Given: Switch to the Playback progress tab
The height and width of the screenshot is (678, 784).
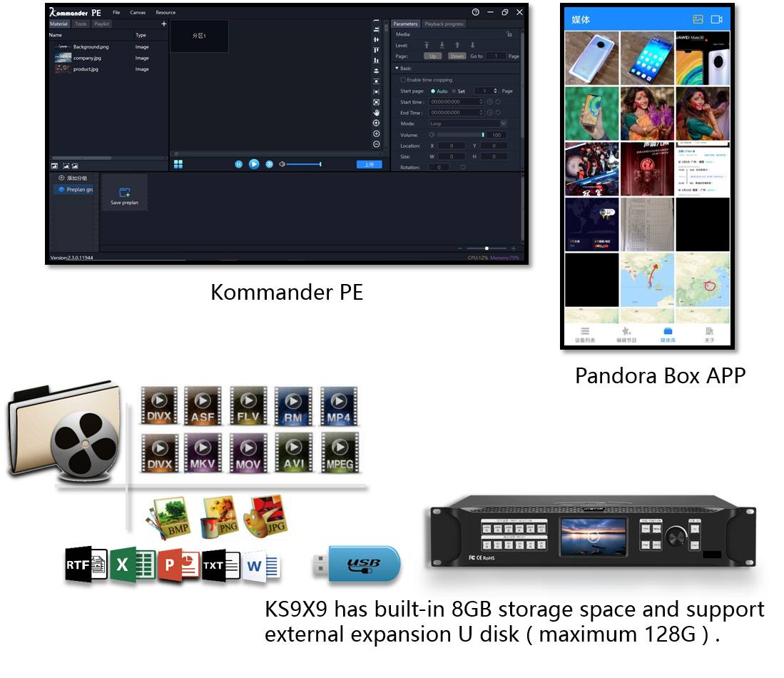Looking at the screenshot, I should tap(444, 24).
